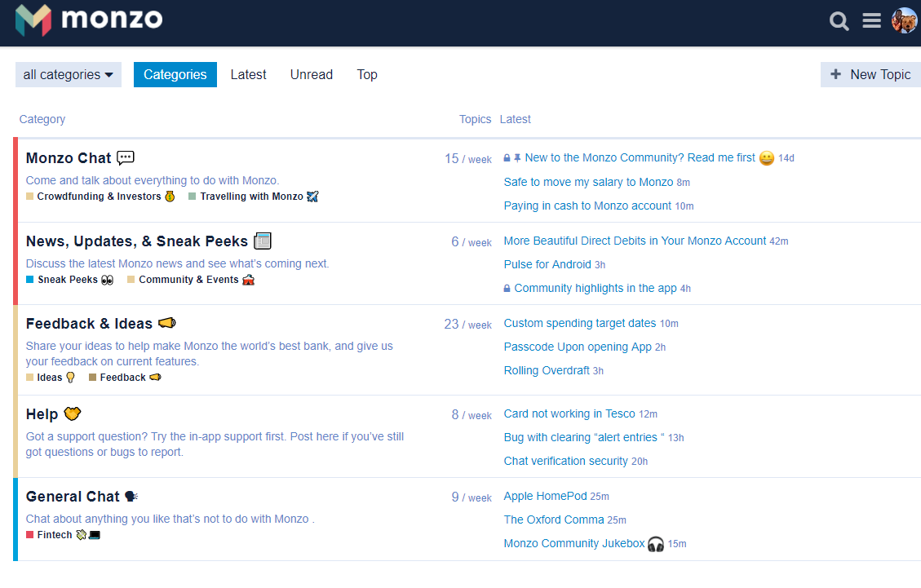
Task: Click the 23 / week topic count
Action: (x=467, y=325)
